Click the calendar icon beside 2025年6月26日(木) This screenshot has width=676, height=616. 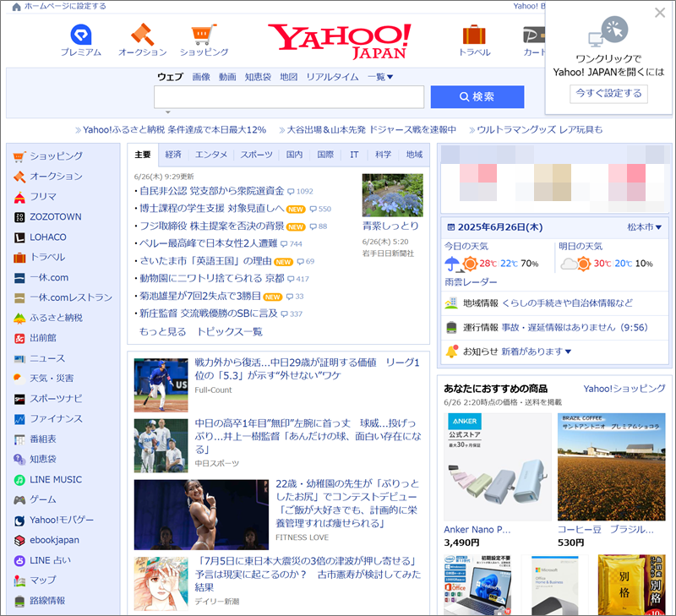coord(451,227)
